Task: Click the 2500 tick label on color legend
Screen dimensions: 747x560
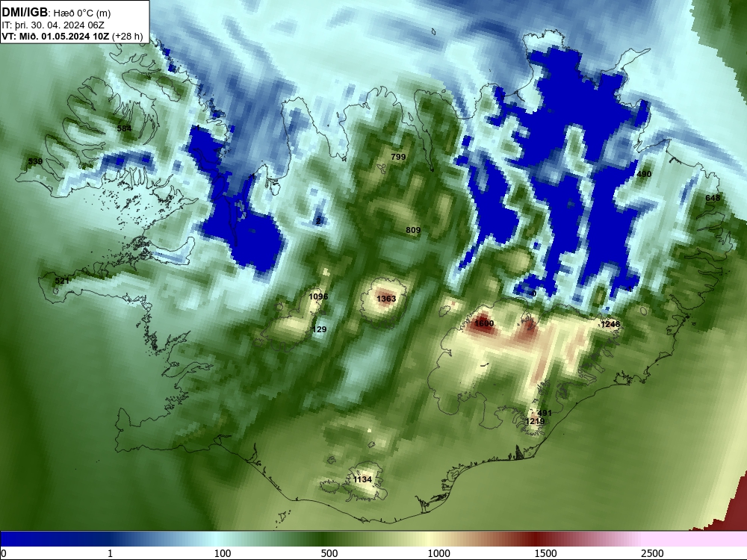Action: tap(652, 553)
